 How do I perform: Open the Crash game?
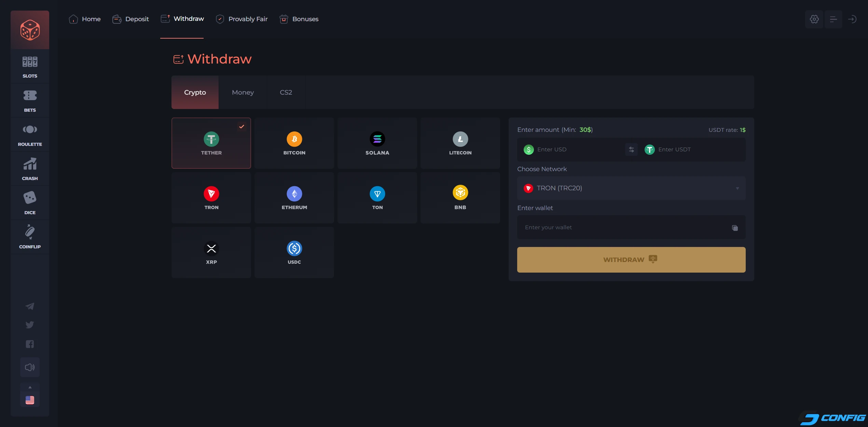30,168
